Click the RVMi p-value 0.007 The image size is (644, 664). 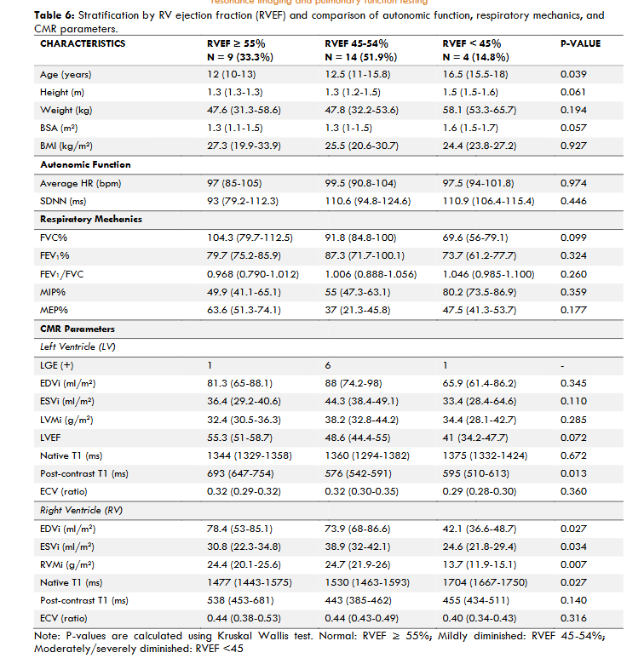[x=573, y=564]
